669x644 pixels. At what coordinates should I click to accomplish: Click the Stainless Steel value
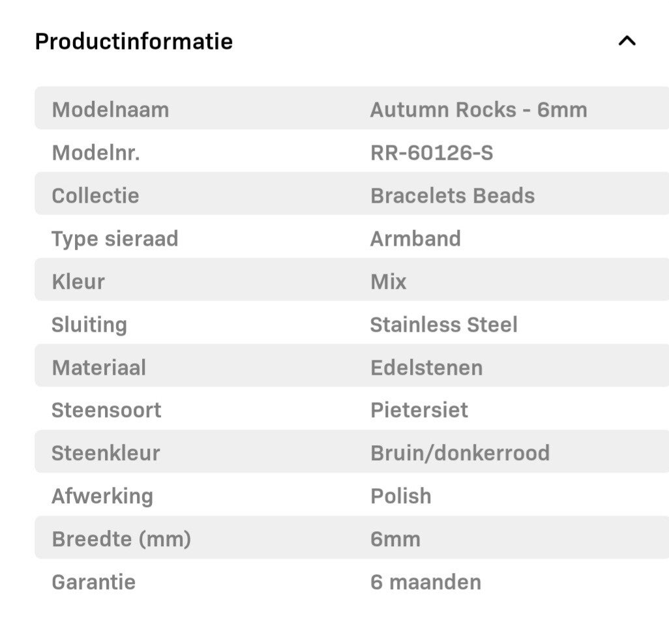[443, 325]
